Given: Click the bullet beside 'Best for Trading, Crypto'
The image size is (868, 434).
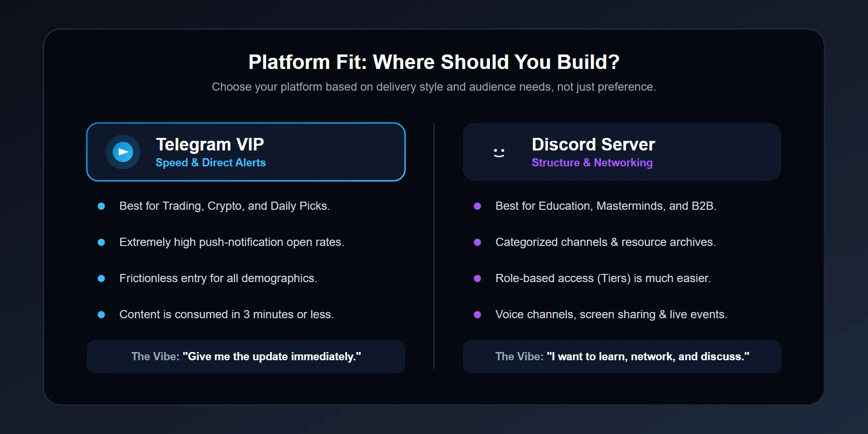Looking at the screenshot, I should coord(101,206).
